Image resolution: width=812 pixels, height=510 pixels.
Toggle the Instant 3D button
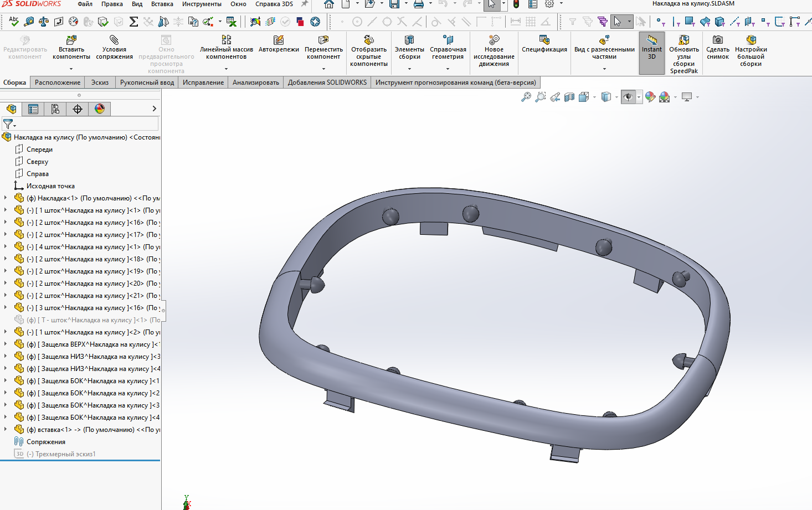point(652,53)
